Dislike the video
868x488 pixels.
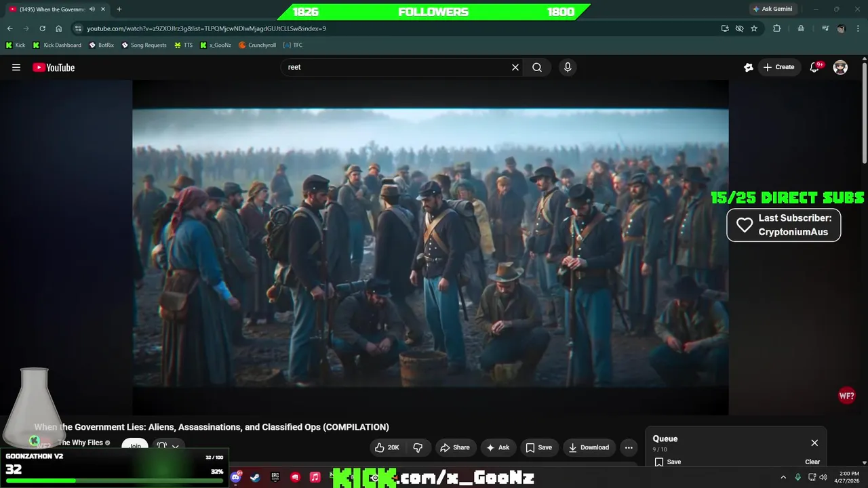418,447
